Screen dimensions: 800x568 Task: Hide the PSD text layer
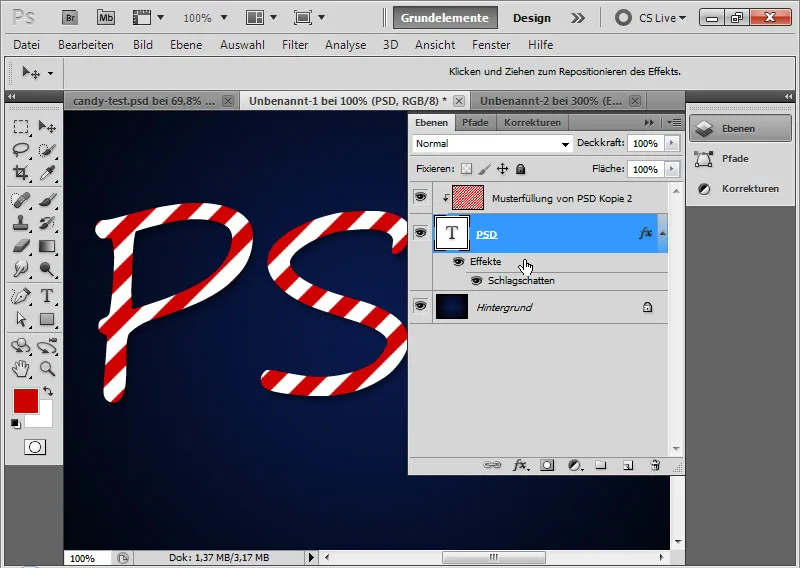[420, 233]
